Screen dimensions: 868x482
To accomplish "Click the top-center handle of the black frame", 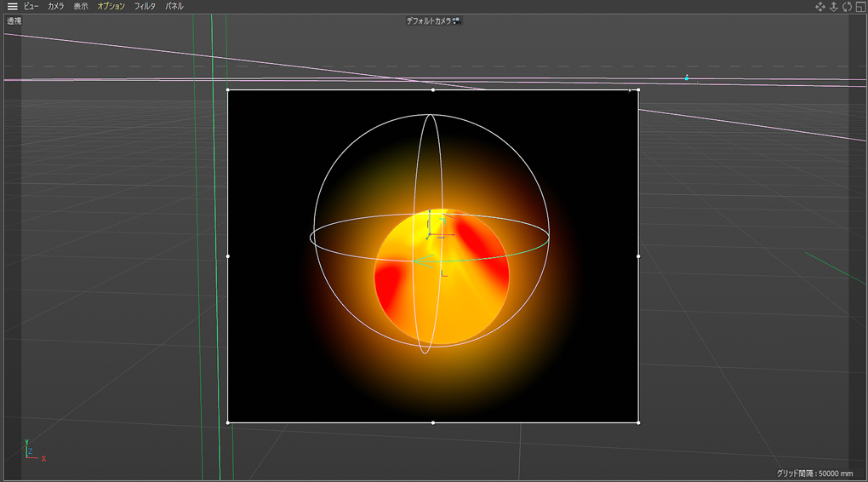I will pyautogui.click(x=433, y=89).
